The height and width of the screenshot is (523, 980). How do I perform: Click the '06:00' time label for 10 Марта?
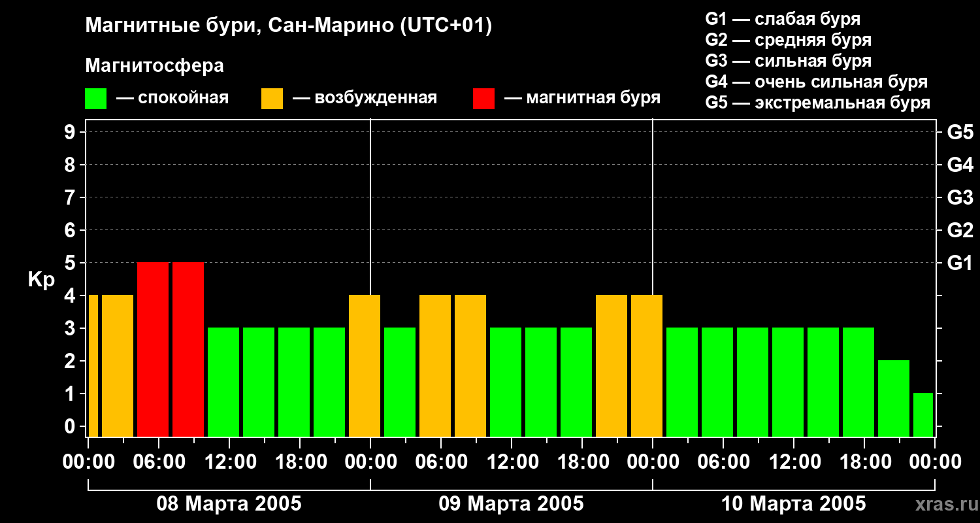pos(723,462)
